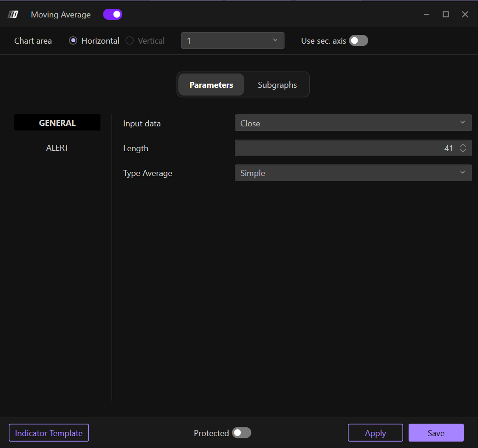Maximize the indicator settings window

(445, 15)
